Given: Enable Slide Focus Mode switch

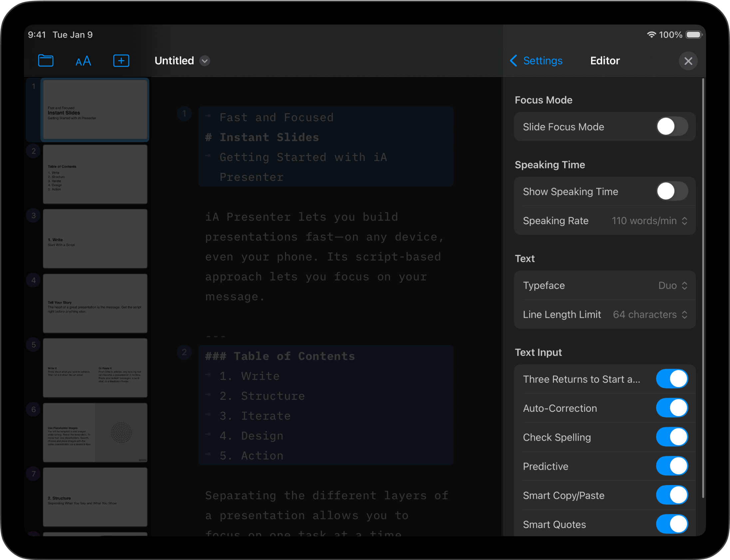Looking at the screenshot, I should 672,127.
